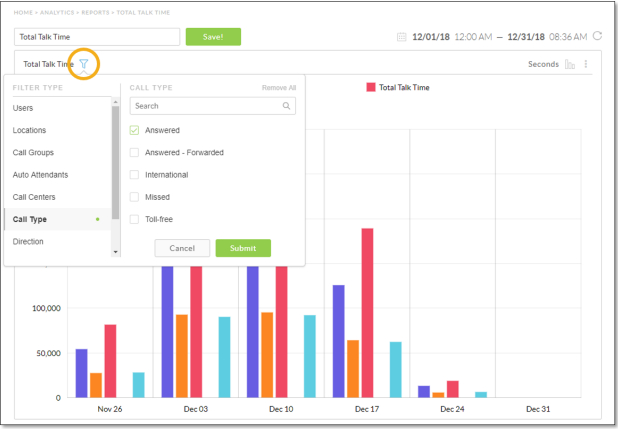Choose Direction filter type
The width and height of the screenshot is (618, 429).
point(28,242)
